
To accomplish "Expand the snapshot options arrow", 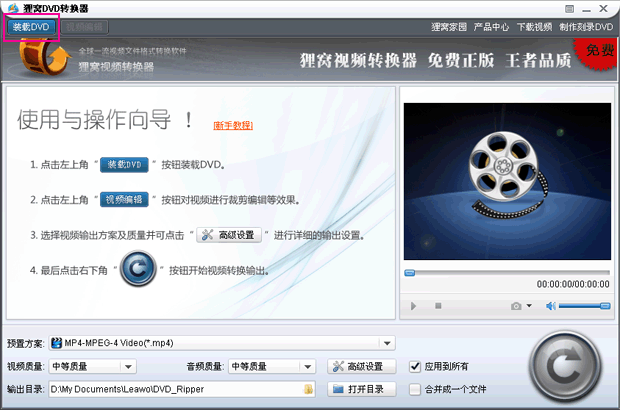I will tap(529, 306).
